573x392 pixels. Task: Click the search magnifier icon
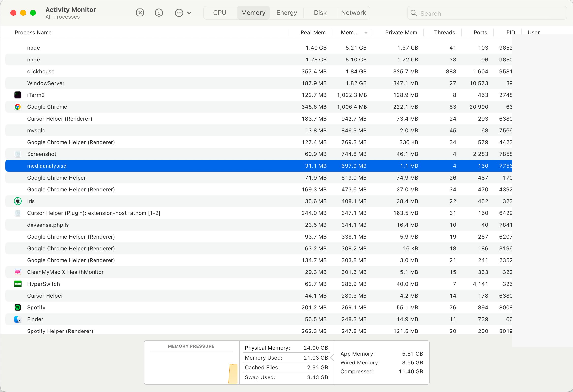coord(414,13)
